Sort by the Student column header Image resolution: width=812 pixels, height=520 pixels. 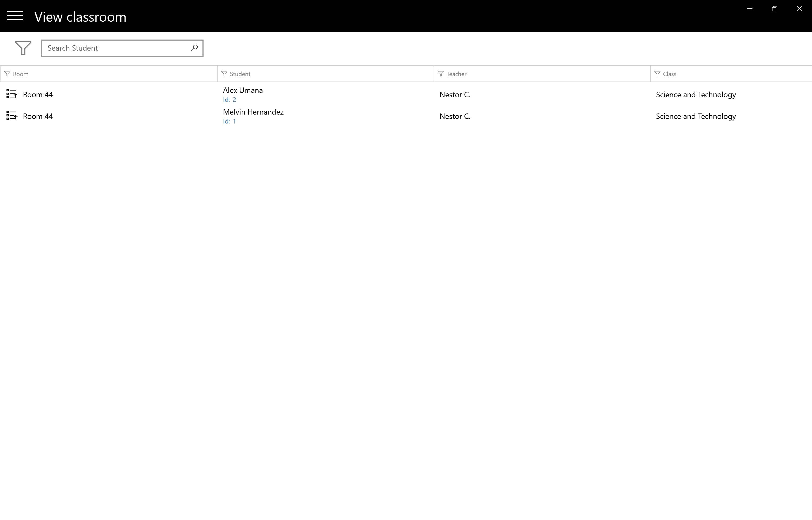240,74
